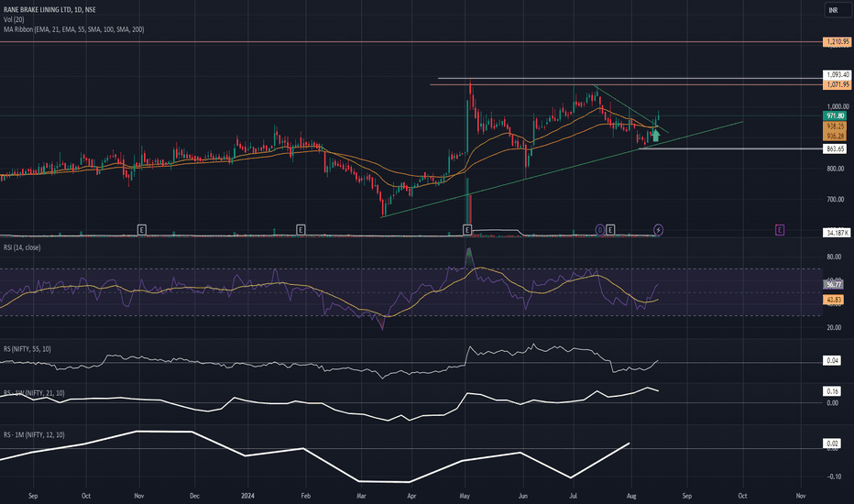Select the RS - 1M (NIFTY, 12, 10) legend
Screen dimensions: 854x504
click(34, 434)
